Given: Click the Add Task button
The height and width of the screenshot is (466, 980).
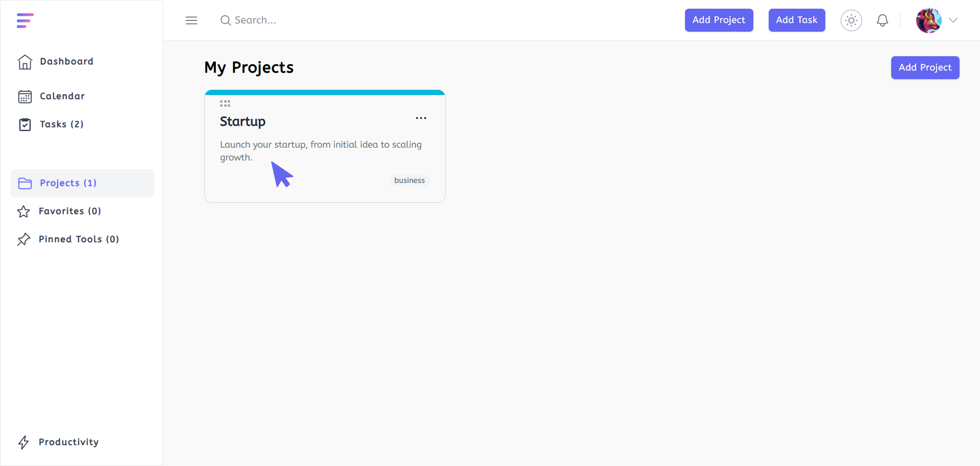Looking at the screenshot, I should (x=797, y=20).
